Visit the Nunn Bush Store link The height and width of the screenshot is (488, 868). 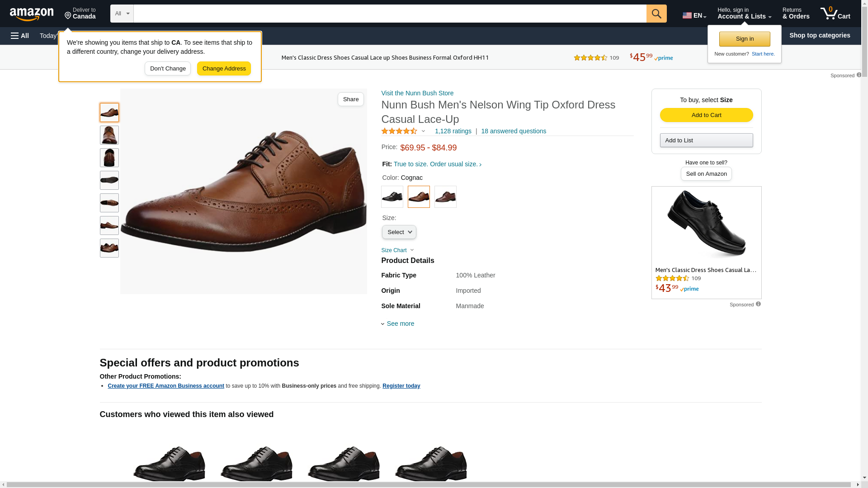tap(417, 93)
